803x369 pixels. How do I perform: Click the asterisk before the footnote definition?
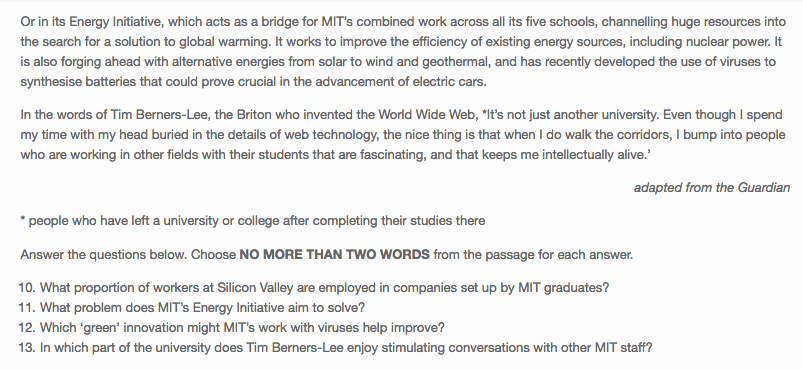click(23, 220)
